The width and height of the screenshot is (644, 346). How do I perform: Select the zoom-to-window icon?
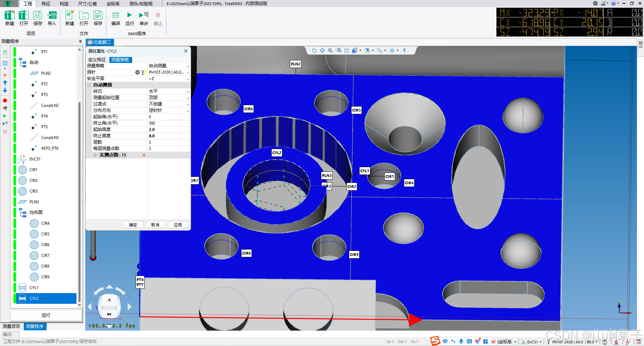[x=339, y=51]
